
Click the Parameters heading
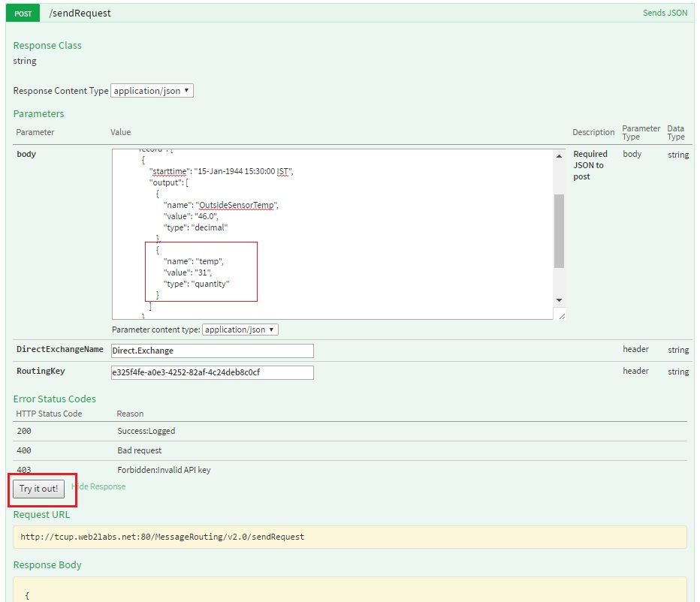point(38,114)
